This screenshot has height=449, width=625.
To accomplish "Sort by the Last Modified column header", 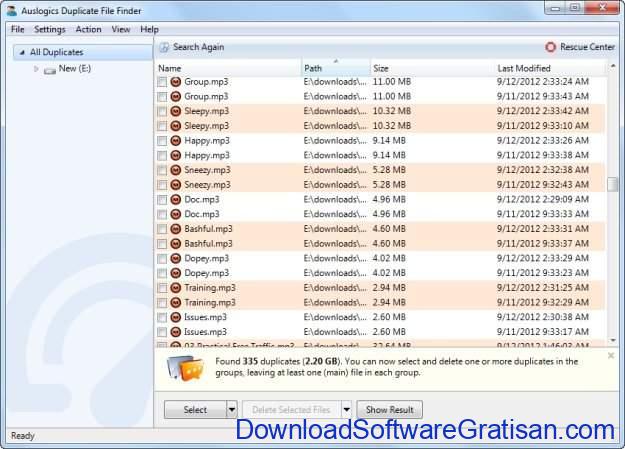I will click(x=551, y=68).
